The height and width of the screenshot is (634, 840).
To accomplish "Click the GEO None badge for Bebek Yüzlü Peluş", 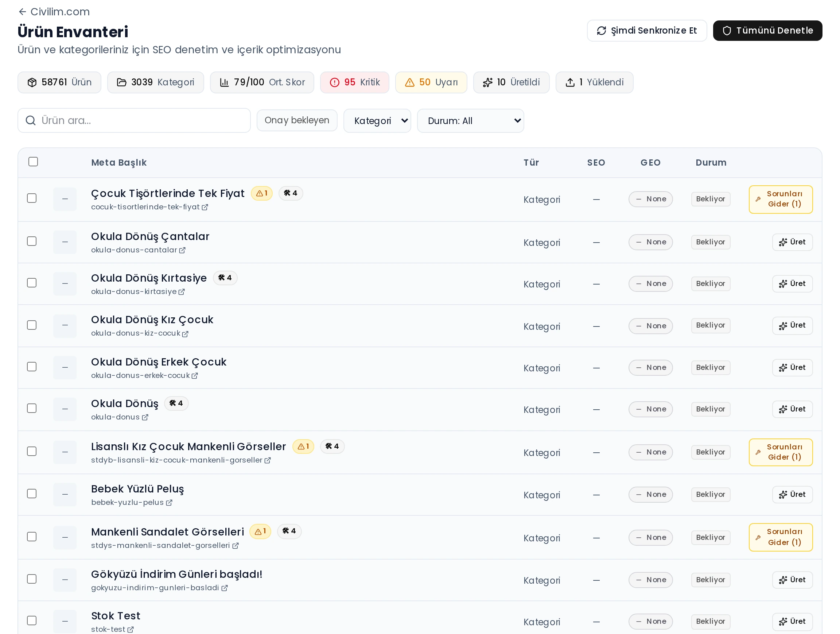I will point(650,495).
